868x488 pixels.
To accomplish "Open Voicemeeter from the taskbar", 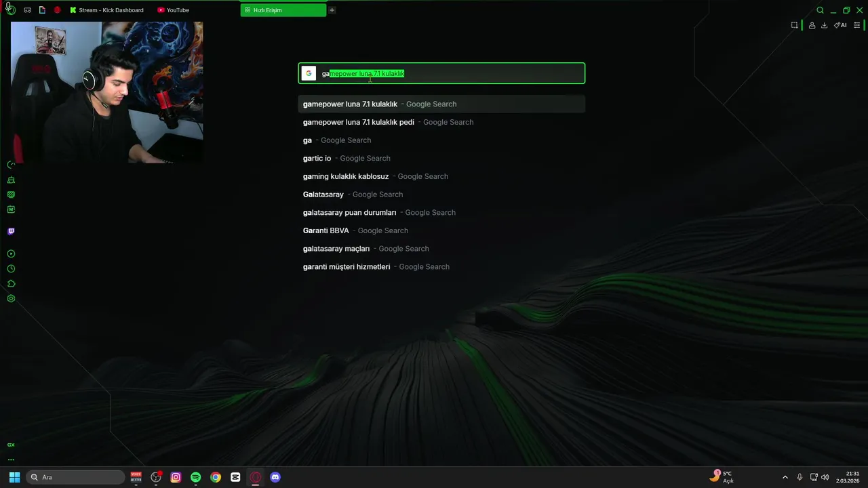I will (136, 477).
